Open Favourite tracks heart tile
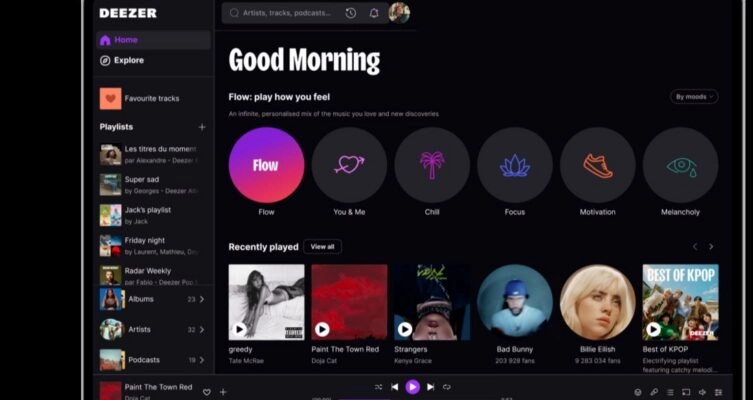 pyautogui.click(x=110, y=98)
